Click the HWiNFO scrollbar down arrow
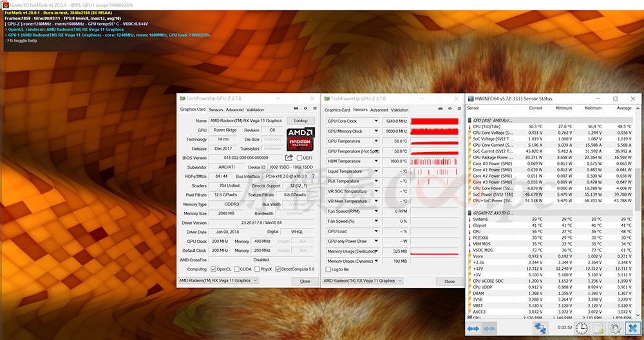Screen dimensions: 644x340 pos(638,316)
